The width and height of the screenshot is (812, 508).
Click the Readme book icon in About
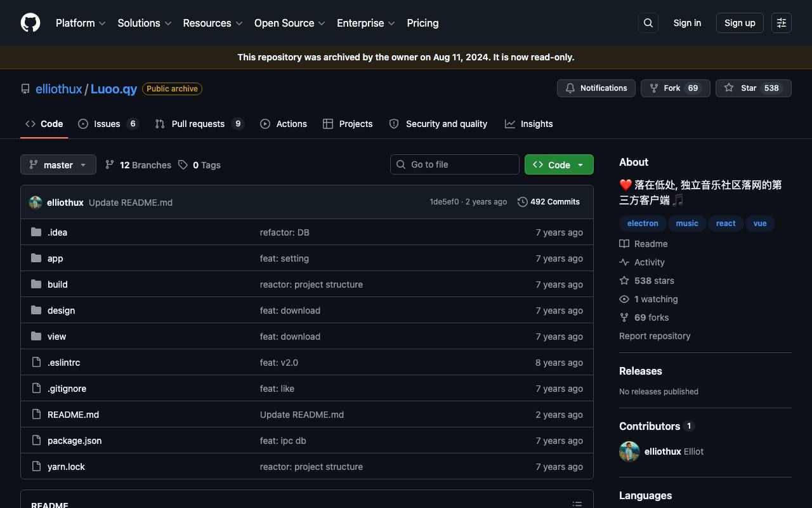[x=624, y=244]
